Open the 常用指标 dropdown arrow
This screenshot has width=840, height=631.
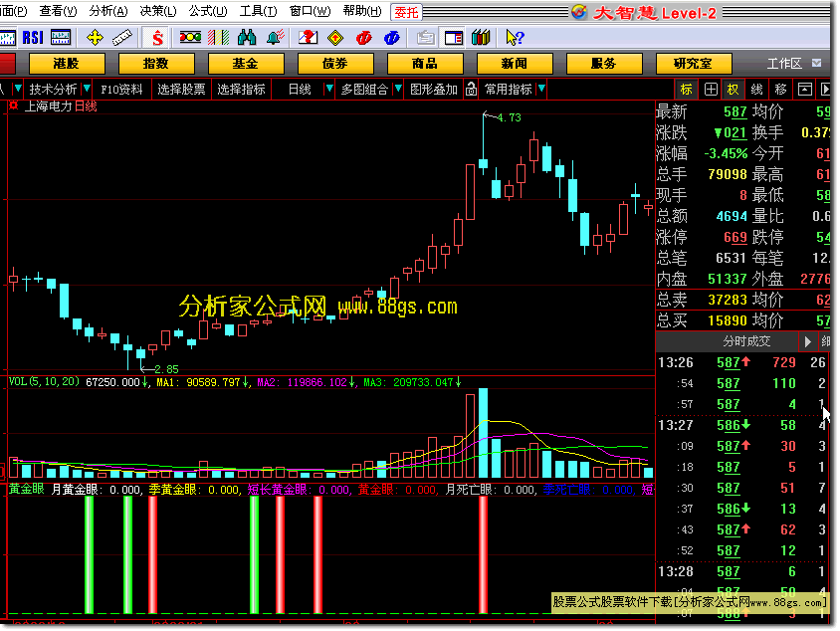point(541,89)
